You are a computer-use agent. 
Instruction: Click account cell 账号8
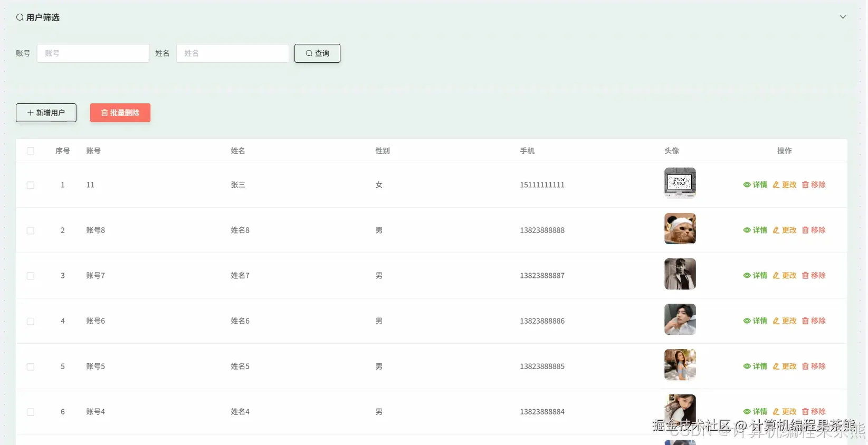(96, 230)
